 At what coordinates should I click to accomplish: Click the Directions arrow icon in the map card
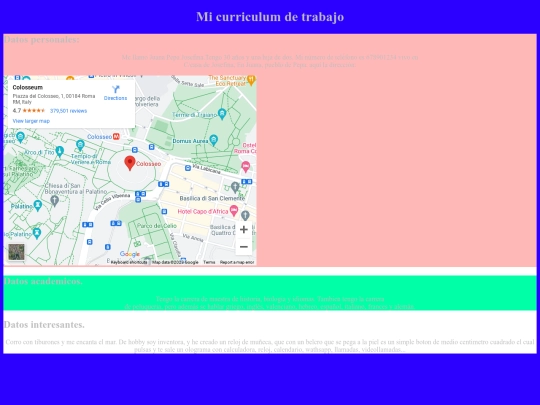point(116,89)
